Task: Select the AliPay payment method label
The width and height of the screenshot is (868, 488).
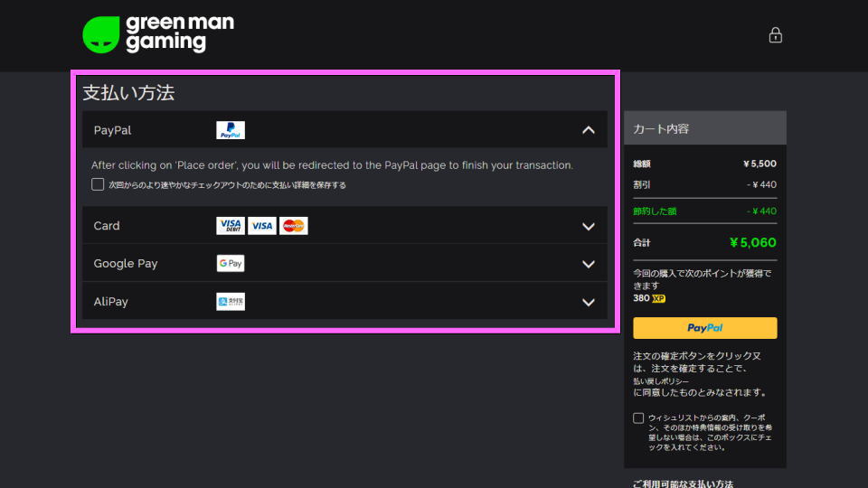Action: click(110, 302)
